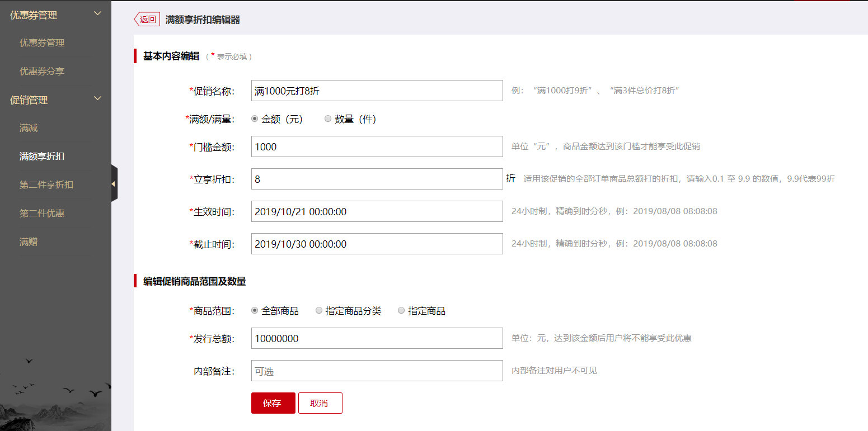The image size is (868, 431).
Task: Navigate to 优惠券分享 page
Action: point(43,71)
